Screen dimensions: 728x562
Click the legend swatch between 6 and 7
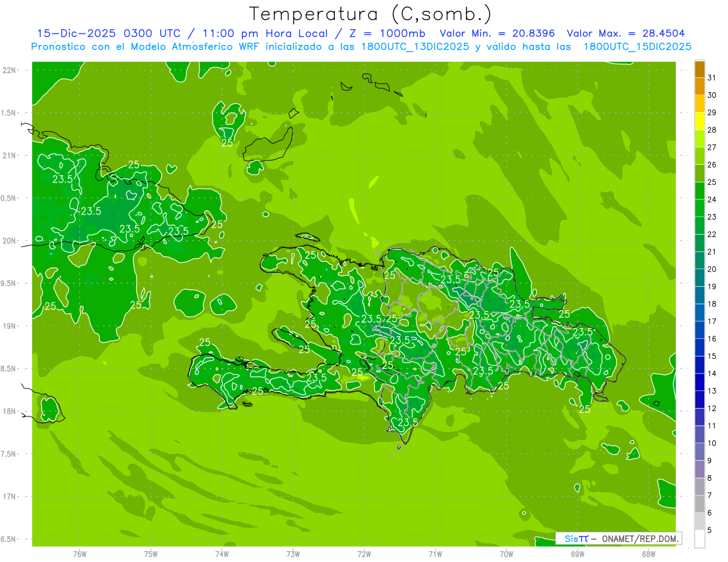coord(699,504)
